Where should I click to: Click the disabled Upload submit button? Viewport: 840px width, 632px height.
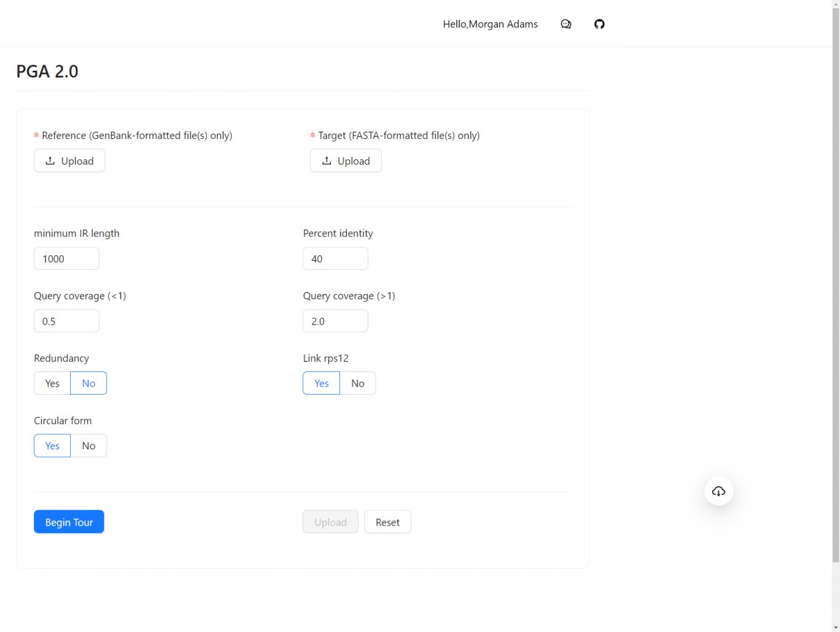(330, 522)
